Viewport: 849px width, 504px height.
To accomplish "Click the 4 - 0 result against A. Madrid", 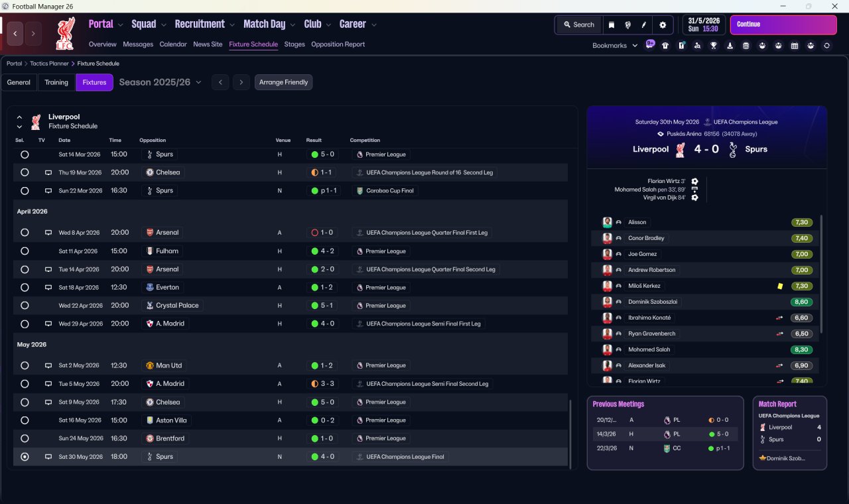I will [x=324, y=324].
